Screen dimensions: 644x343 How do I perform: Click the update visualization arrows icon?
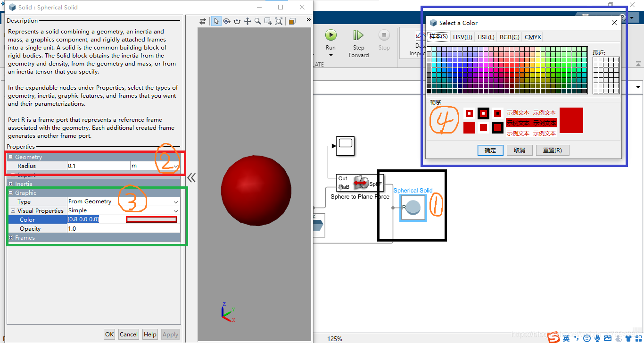[x=203, y=21]
